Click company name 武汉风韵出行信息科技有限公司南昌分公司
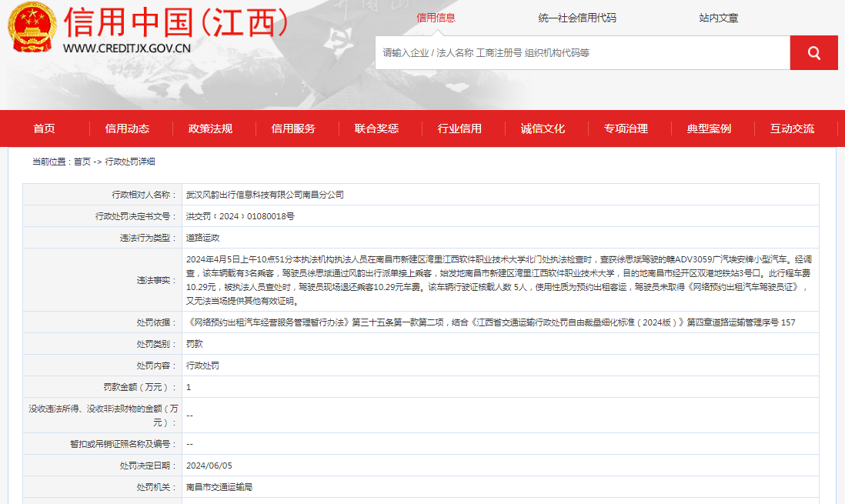845x504 pixels. 265,195
